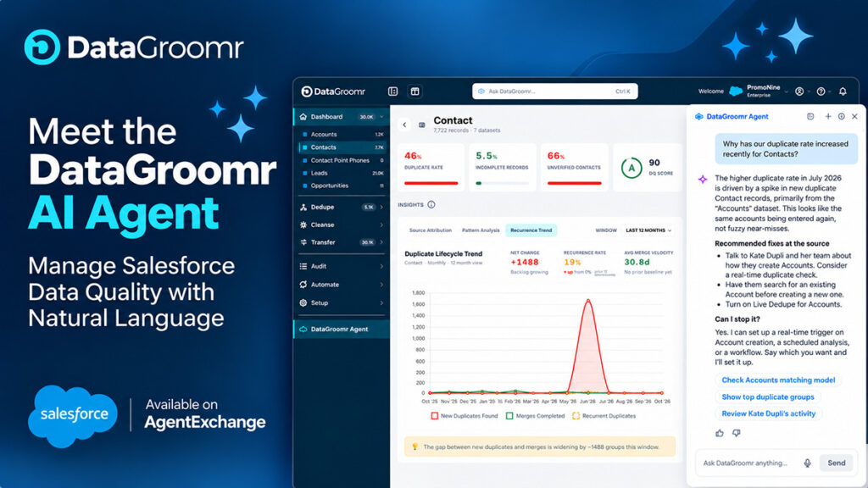The image size is (868, 488).
Task: Click the Dedupe sidebar icon
Action: pyautogui.click(x=303, y=207)
